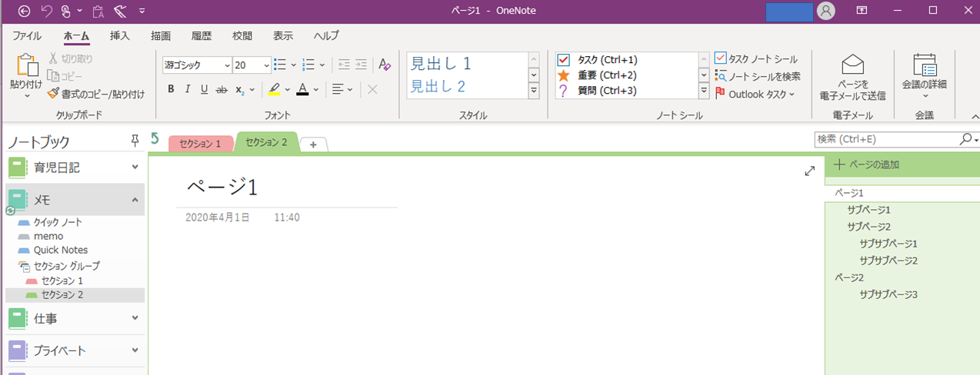Click the green notebook back arrow icon
980x375 pixels.
click(x=155, y=138)
